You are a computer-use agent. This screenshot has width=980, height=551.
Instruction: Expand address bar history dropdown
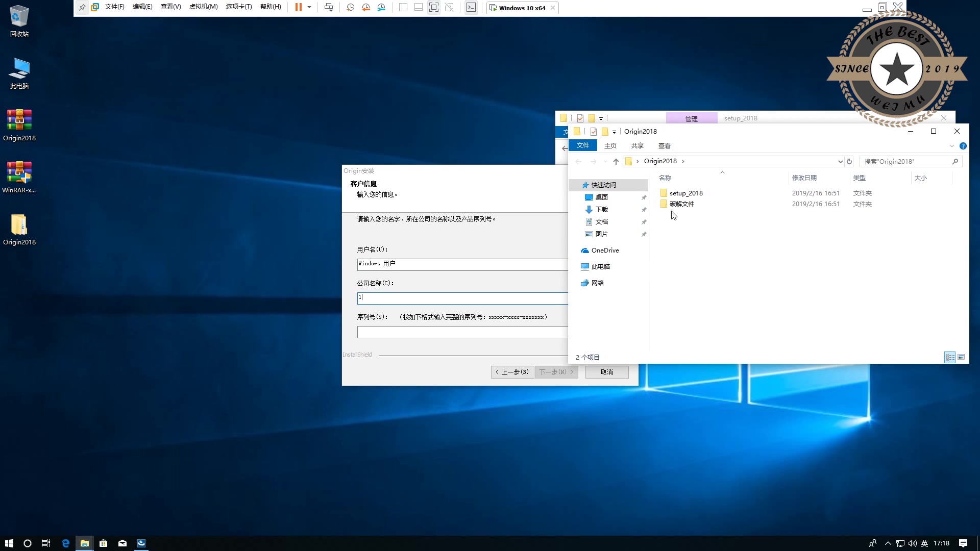pyautogui.click(x=840, y=161)
